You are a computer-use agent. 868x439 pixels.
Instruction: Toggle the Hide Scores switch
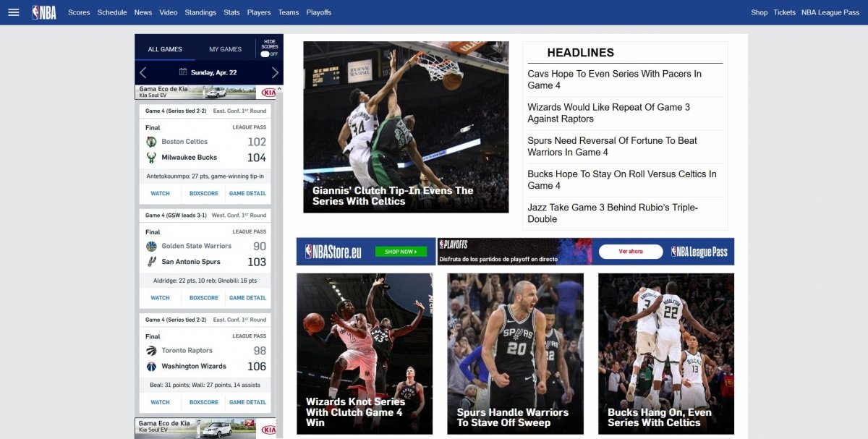click(265, 54)
